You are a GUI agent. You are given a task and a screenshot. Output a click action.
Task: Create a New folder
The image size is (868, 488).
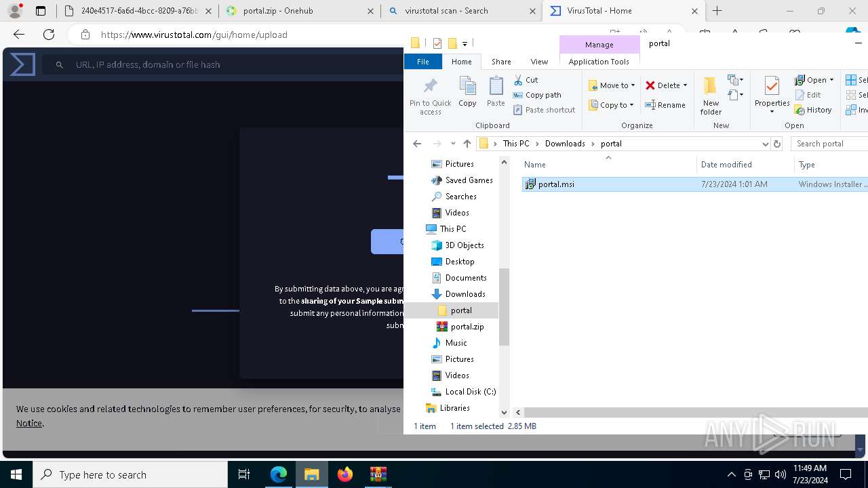711,96
